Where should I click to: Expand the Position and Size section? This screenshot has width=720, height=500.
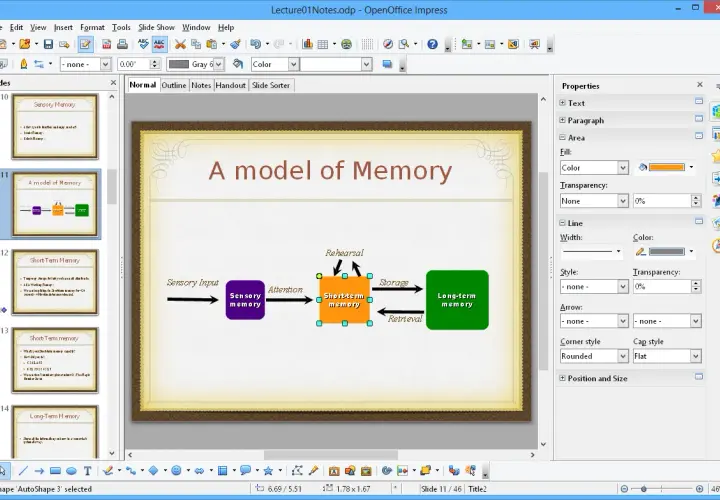click(562, 378)
